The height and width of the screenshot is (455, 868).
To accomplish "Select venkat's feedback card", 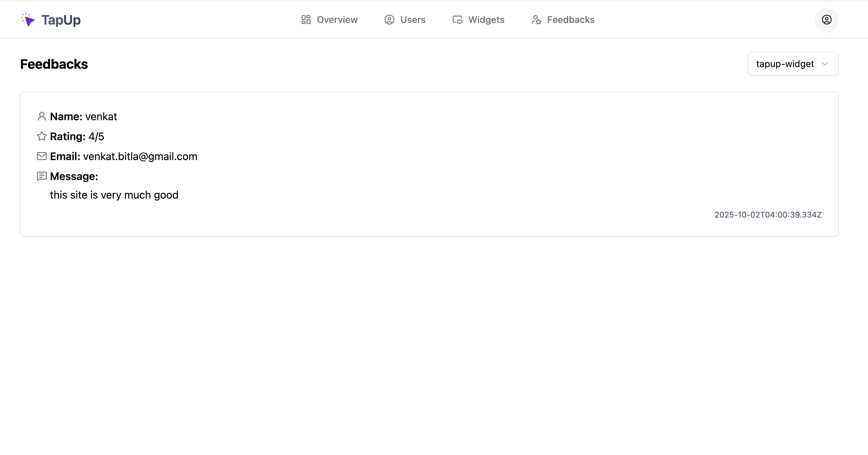I will point(429,164).
